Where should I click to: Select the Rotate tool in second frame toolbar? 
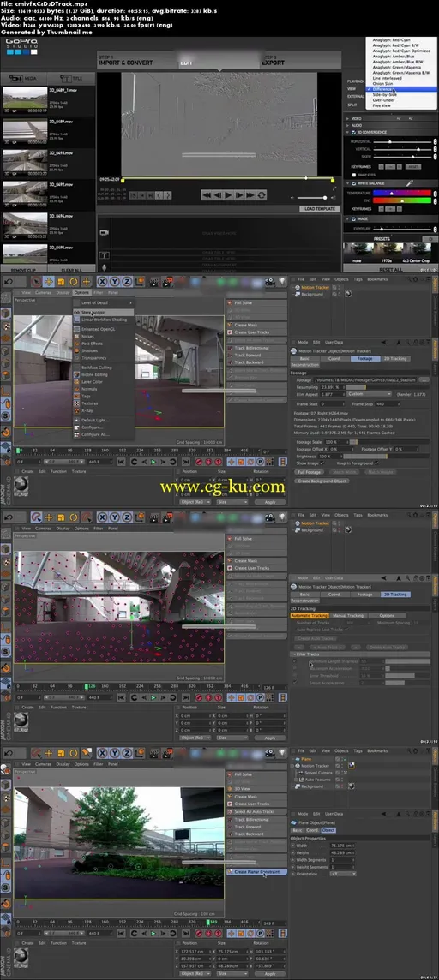pos(74,282)
